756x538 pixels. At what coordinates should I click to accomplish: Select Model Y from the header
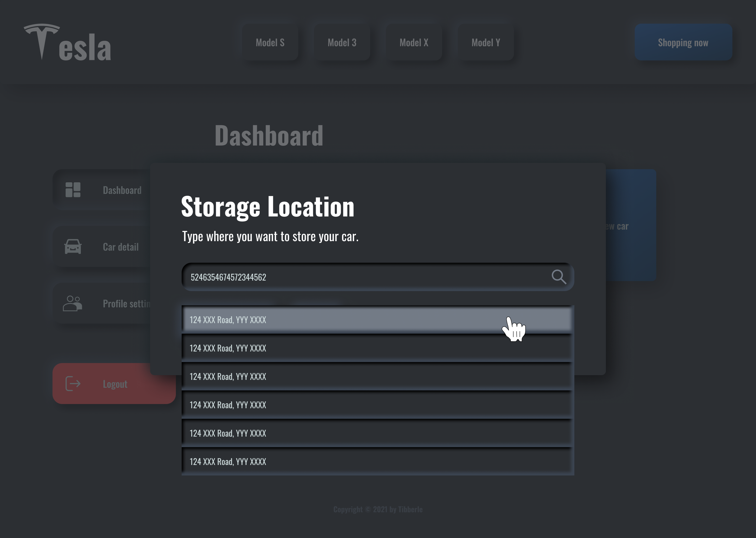[485, 42]
